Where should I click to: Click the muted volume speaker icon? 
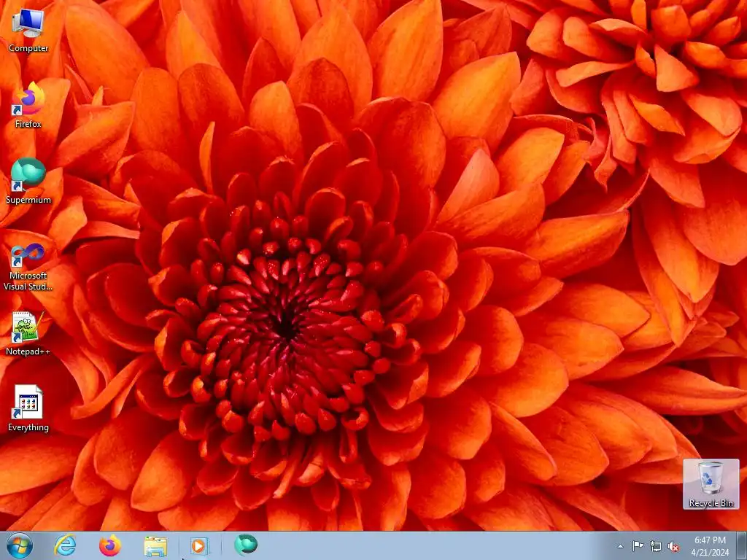pyautogui.click(x=673, y=547)
